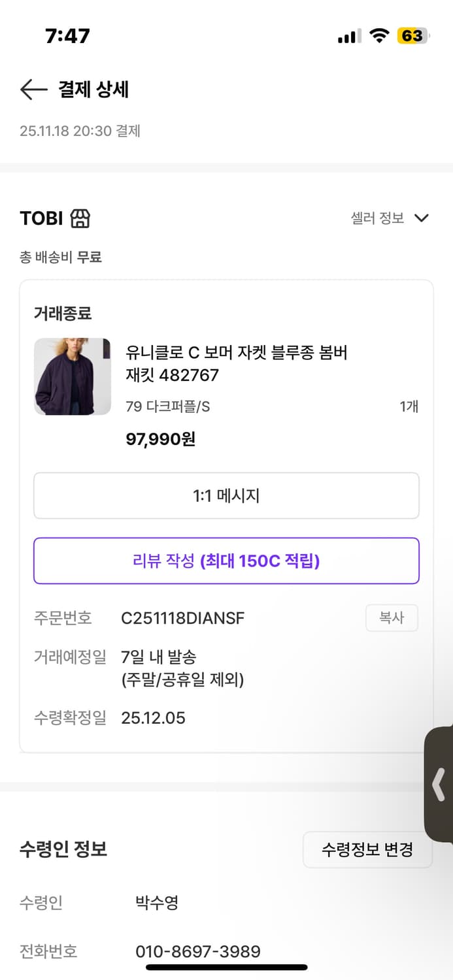Tap the copy icon next to the order number
The image size is (453, 980).
click(x=392, y=618)
